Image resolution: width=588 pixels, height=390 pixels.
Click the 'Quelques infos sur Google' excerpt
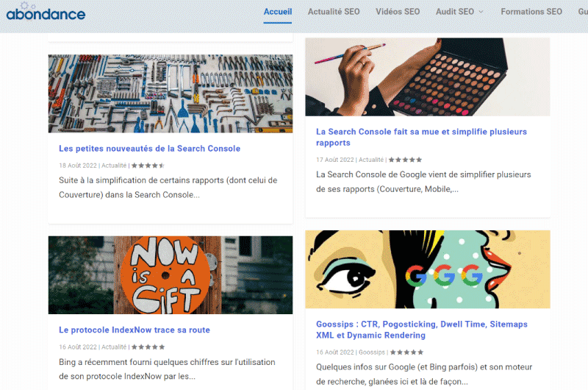click(x=424, y=375)
